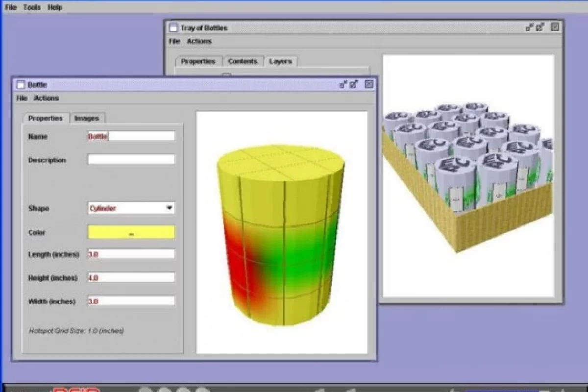The width and height of the screenshot is (588, 392).
Task: Expand the Shape dropdown showing Cylinder
Action: coord(169,208)
